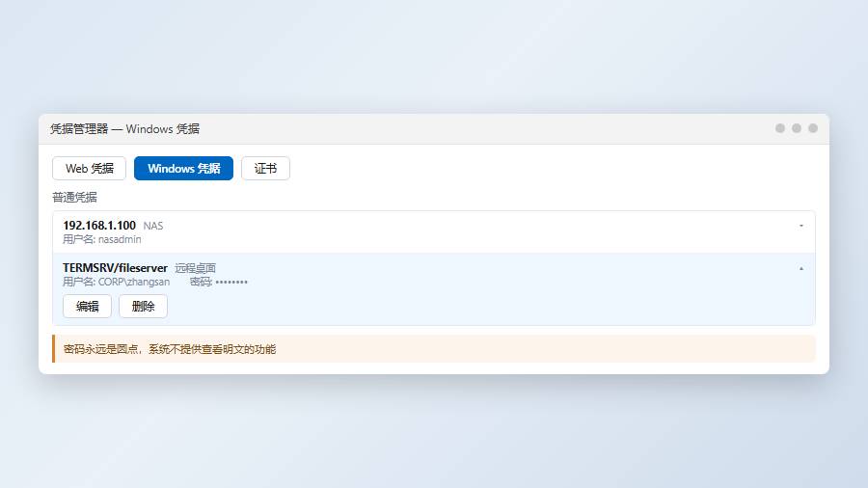Image resolution: width=868 pixels, height=488 pixels.
Task: Select the 192.168.1.100 credential title
Action: [x=99, y=225]
